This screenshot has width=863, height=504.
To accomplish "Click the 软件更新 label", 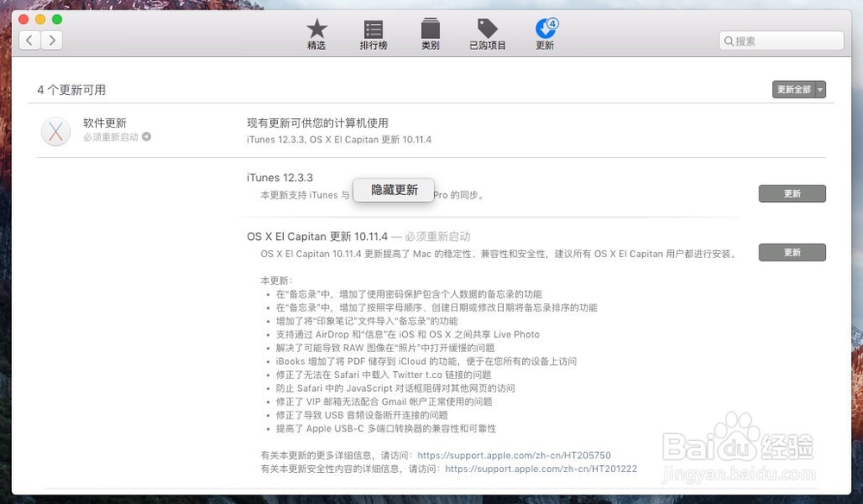I will tap(104, 123).
